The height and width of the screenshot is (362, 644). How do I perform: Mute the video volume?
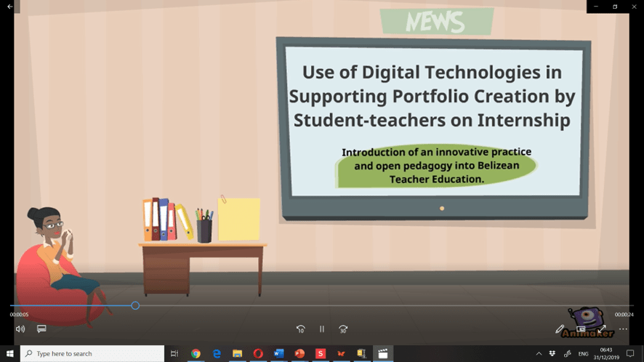(20, 329)
